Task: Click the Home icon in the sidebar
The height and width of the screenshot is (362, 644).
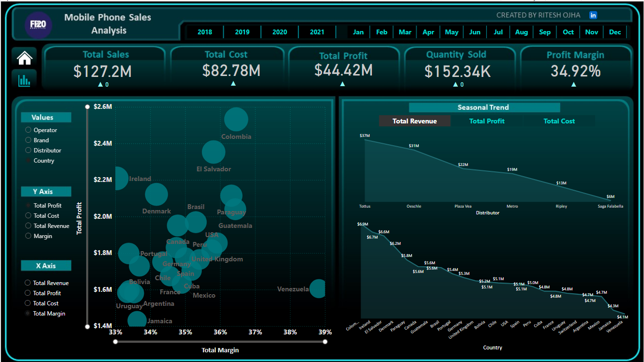Action: pyautogui.click(x=25, y=58)
